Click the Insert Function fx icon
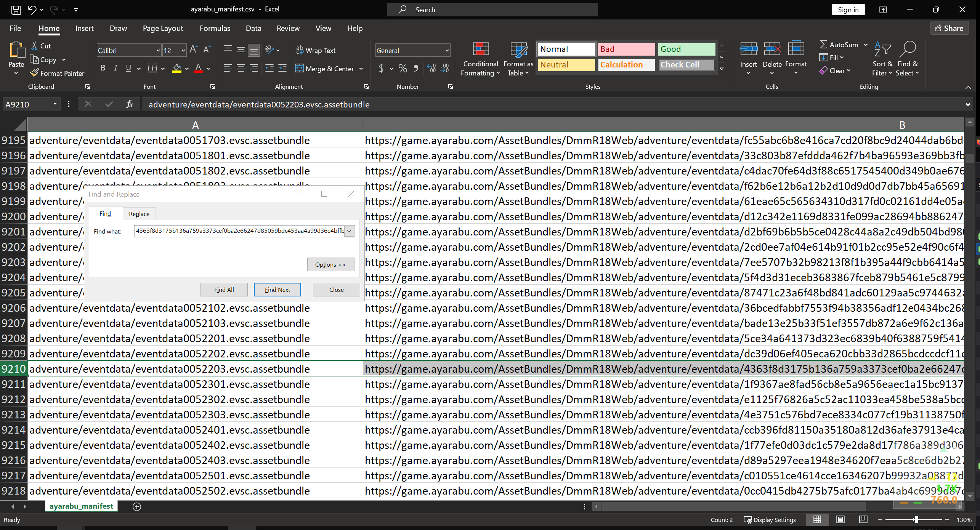This screenshot has height=530, width=980. pos(129,104)
